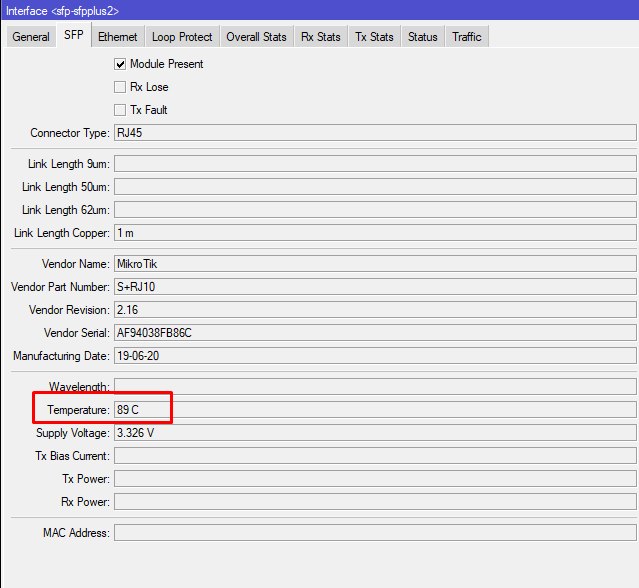Go to the Overall Stats tab
The height and width of the screenshot is (588, 639).
tap(256, 37)
